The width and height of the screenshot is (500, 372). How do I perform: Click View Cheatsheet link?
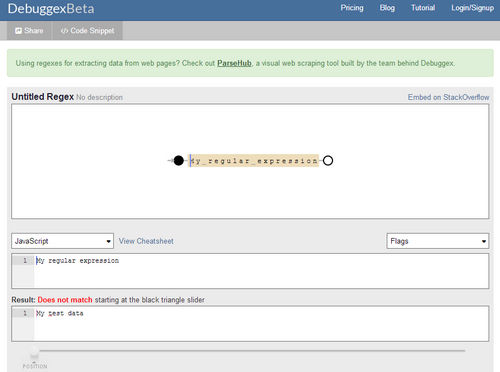pyautogui.click(x=146, y=241)
